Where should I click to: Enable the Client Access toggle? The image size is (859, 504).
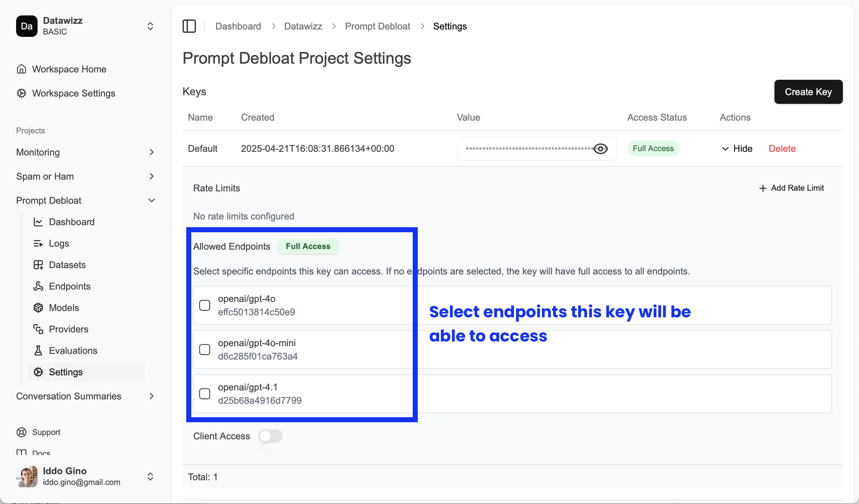click(271, 436)
